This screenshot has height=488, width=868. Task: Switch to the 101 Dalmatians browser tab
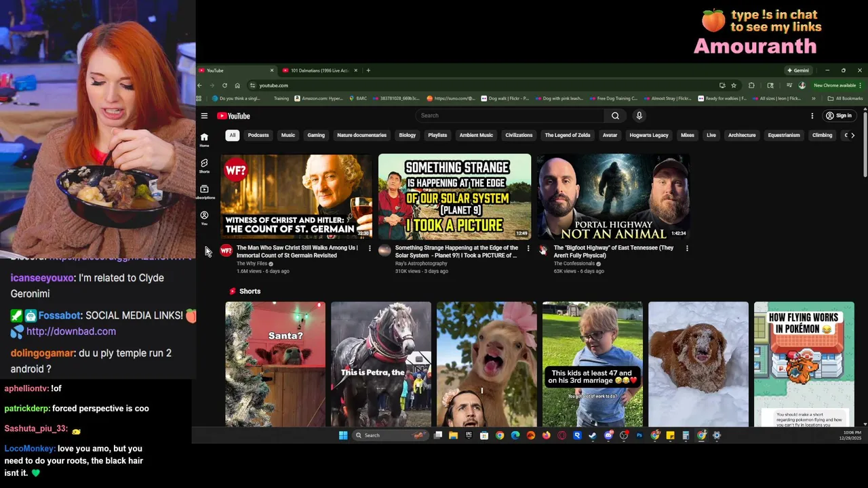pyautogui.click(x=319, y=70)
